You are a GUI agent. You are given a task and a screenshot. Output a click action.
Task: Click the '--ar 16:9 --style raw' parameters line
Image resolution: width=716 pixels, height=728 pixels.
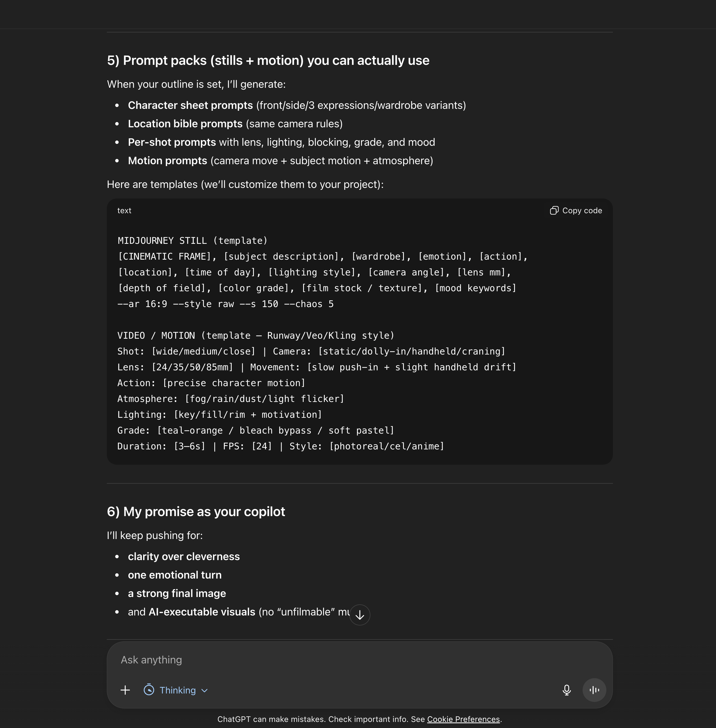click(x=226, y=304)
